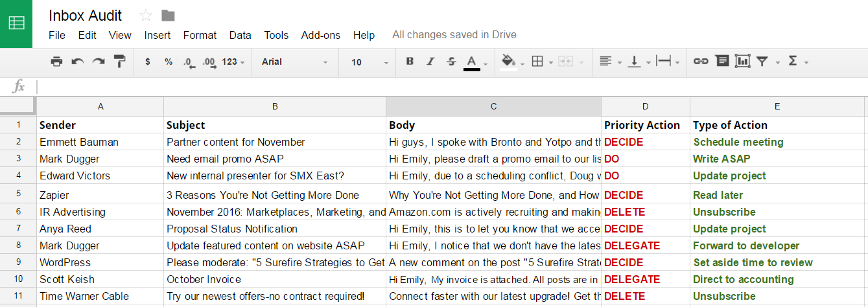The height and width of the screenshot is (307, 868).
Task: Increase decimal places
Action: (209, 62)
